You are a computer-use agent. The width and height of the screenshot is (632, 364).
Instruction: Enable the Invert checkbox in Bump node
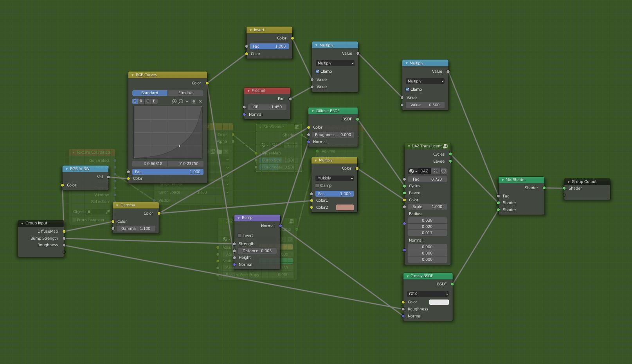(239, 236)
